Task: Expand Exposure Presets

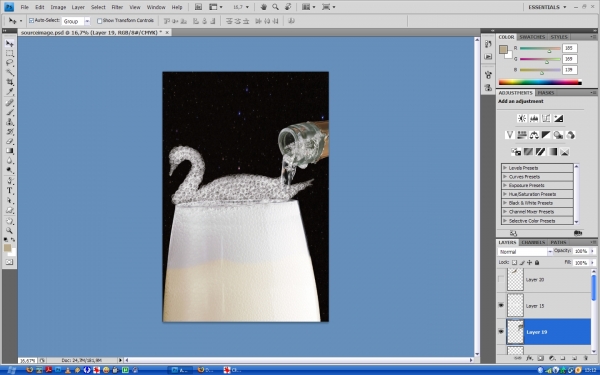Action: [x=505, y=186]
